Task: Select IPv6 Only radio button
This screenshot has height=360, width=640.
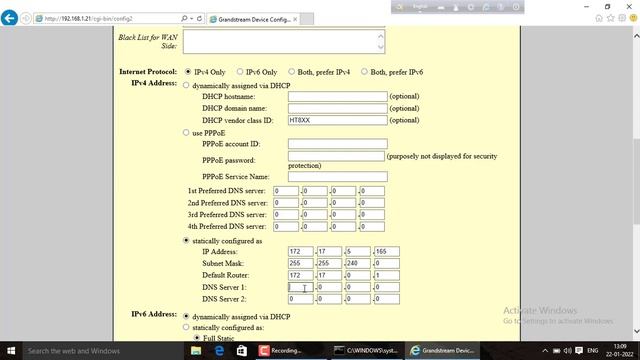Action: coord(240,71)
